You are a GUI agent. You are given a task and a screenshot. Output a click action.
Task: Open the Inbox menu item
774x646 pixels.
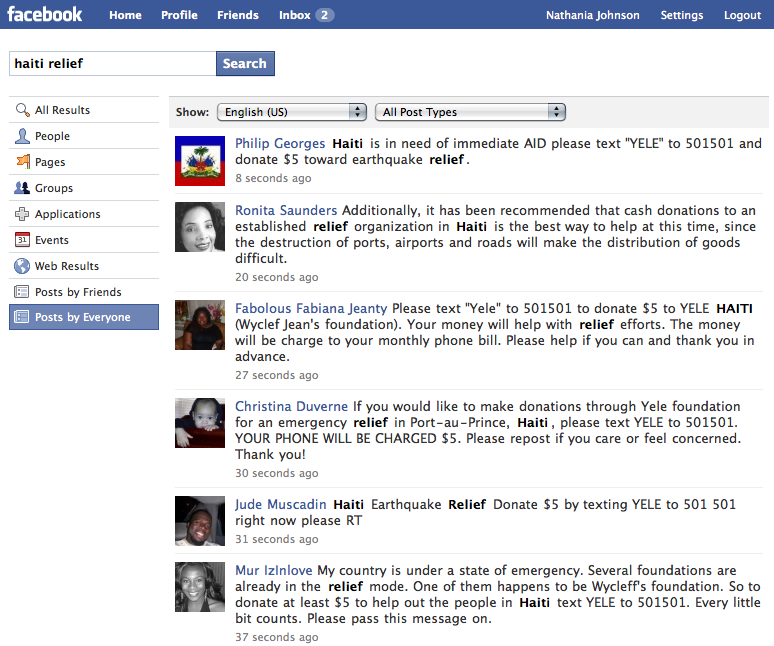click(x=295, y=15)
